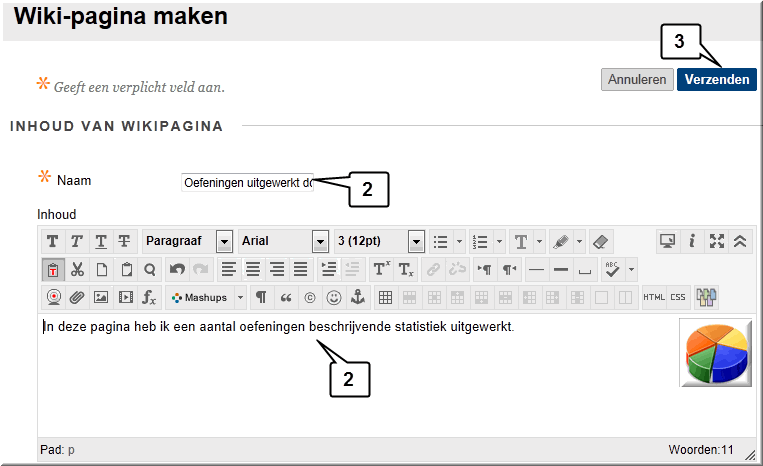Set right-to-left text direction
This screenshot has height=466, width=763.
[509, 269]
